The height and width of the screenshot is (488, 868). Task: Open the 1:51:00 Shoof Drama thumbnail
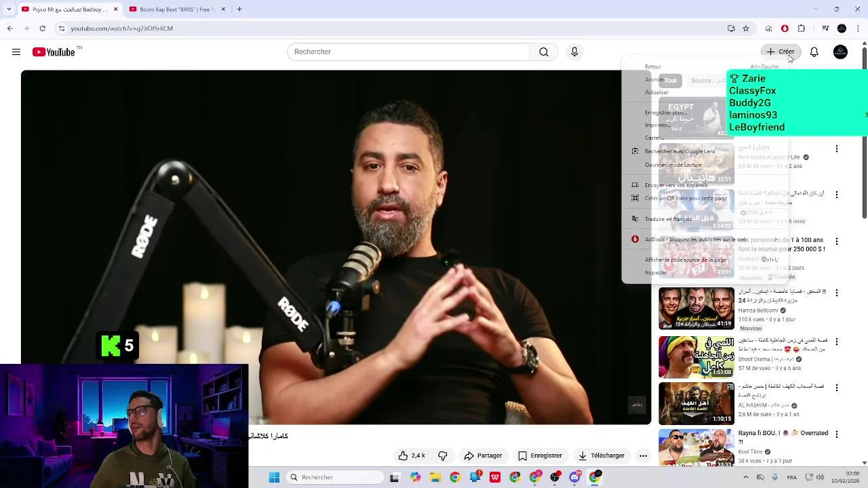coord(696,356)
